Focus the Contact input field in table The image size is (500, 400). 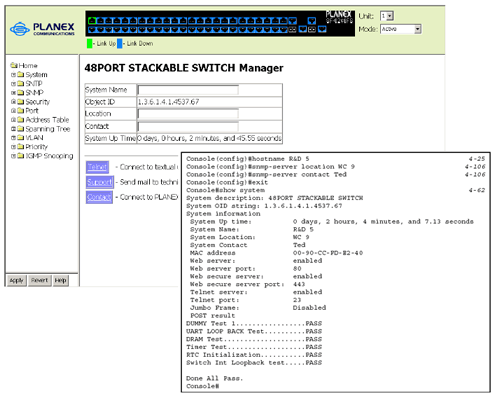[x=188, y=126]
